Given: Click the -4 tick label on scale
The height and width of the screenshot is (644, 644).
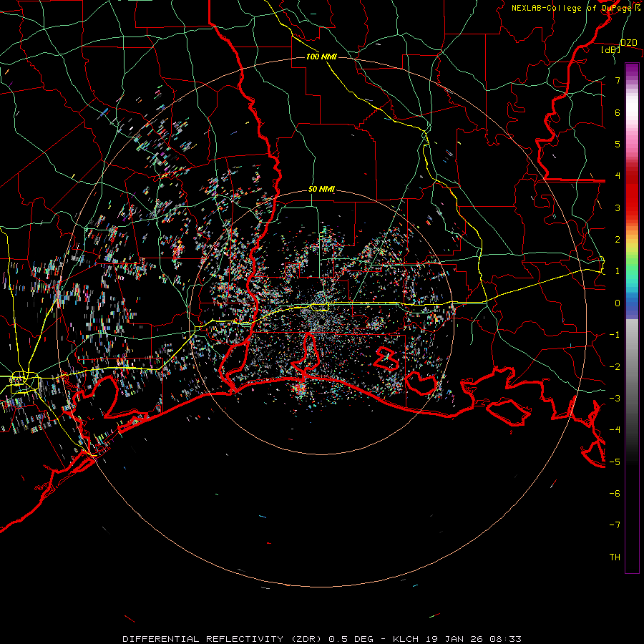Looking at the screenshot, I should click(615, 430).
